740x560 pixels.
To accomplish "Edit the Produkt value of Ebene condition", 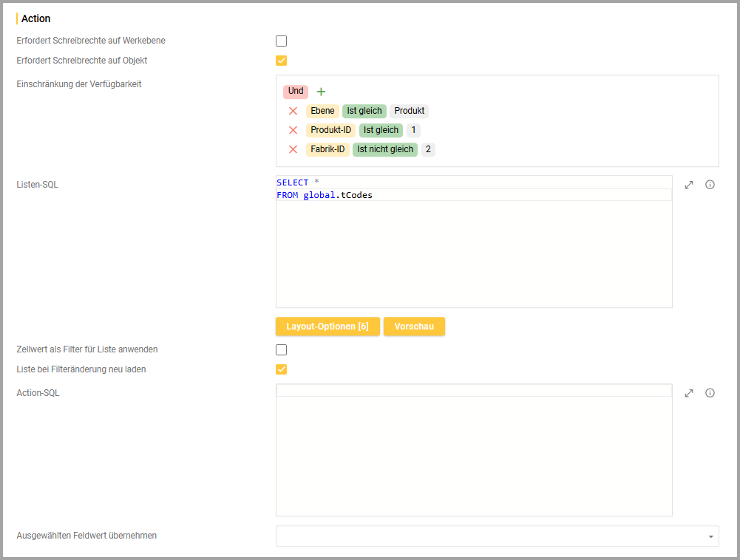I will point(409,111).
